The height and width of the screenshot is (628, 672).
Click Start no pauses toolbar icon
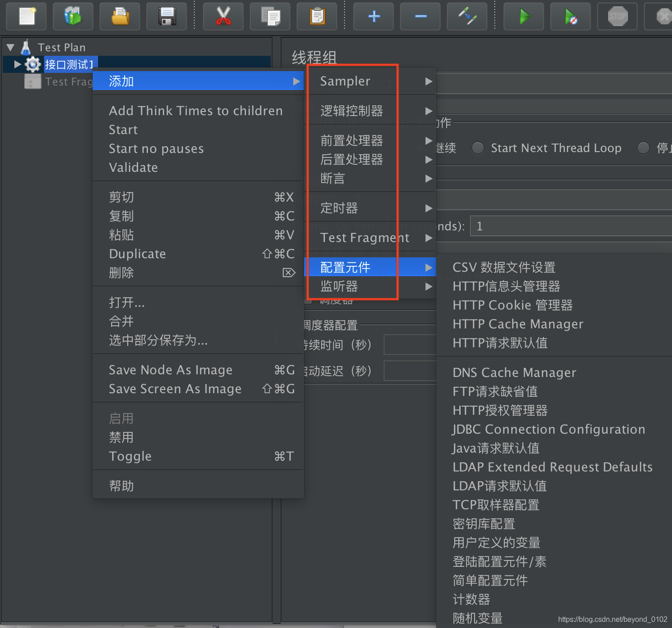(570, 16)
